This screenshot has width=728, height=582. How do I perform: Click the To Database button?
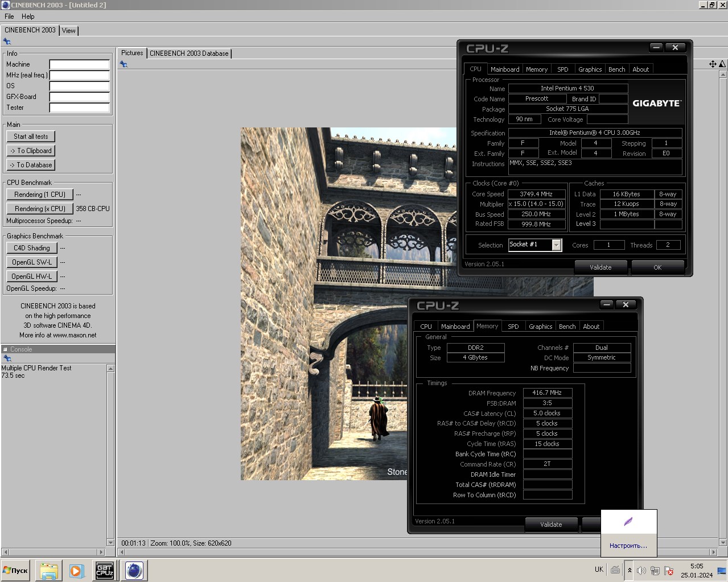tap(31, 165)
